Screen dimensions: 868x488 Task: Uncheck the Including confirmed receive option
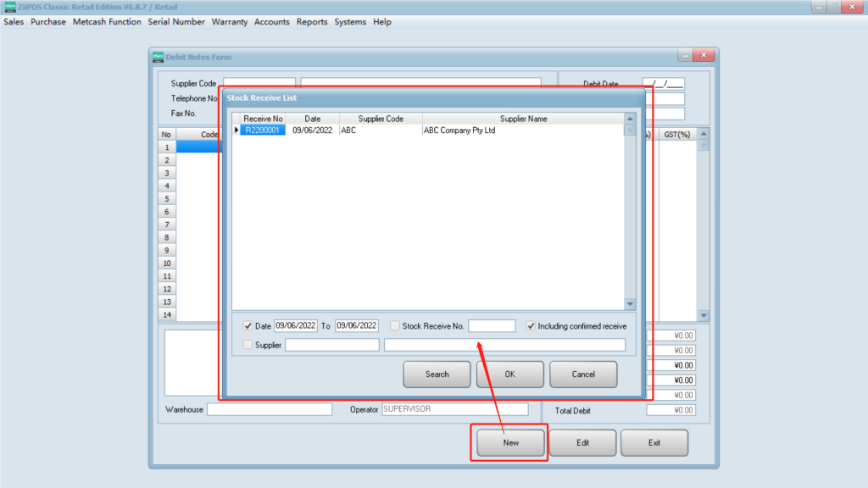pyautogui.click(x=531, y=325)
